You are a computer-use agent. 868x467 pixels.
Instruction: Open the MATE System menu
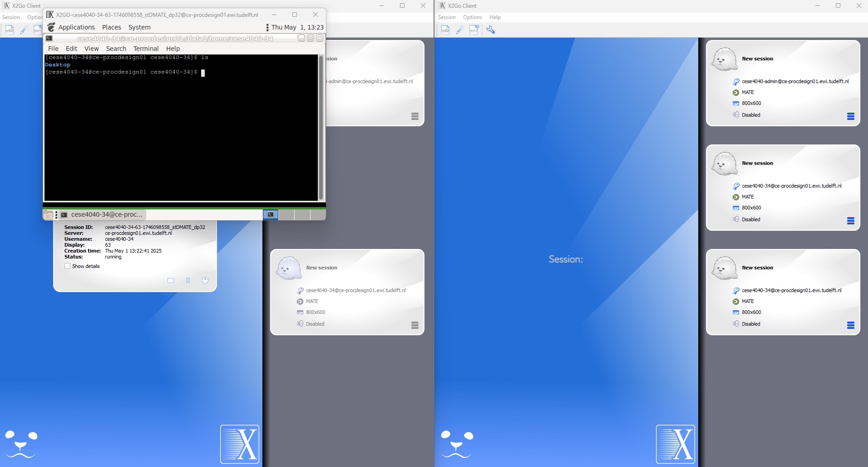[139, 27]
